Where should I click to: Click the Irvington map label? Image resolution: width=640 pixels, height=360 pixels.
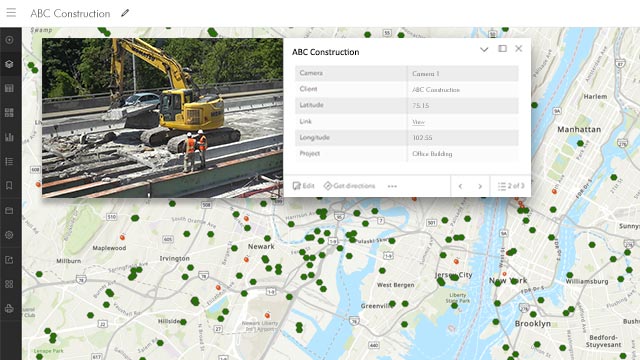click(174, 258)
